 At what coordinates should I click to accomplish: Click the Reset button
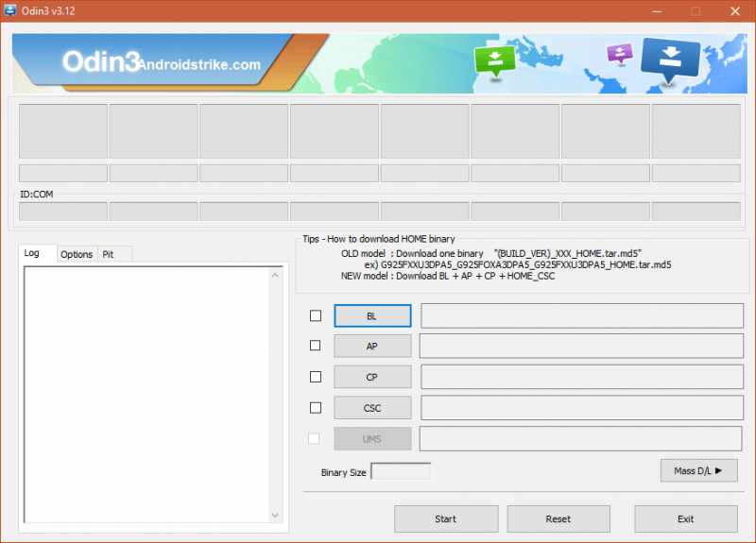(558, 518)
